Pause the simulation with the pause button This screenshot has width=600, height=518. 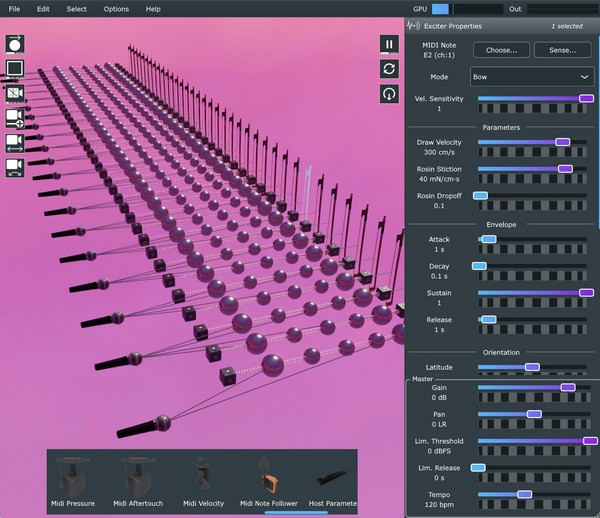pyautogui.click(x=389, y=44)
